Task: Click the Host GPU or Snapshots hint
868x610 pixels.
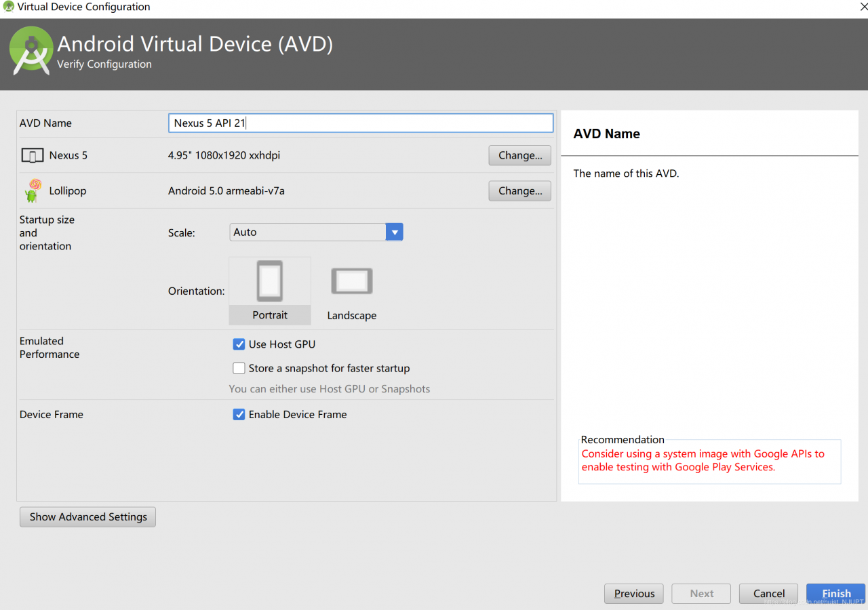Action: [x=330, y=389]
